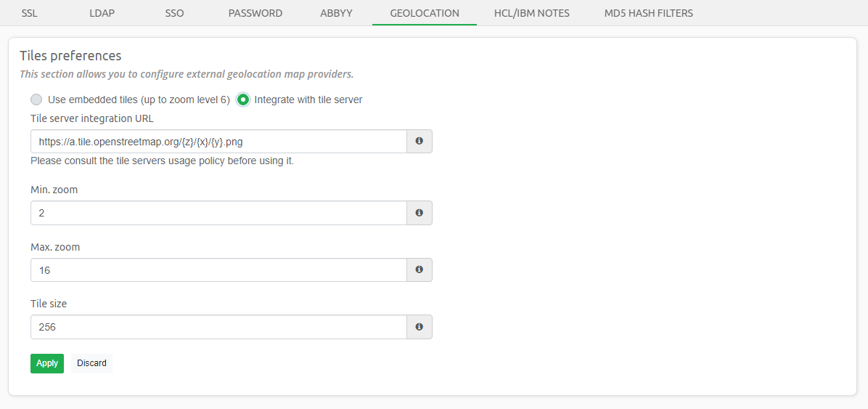The image size is (868, 409).
Task: Select Integrate with tile server option
Action: click(243, 100)
